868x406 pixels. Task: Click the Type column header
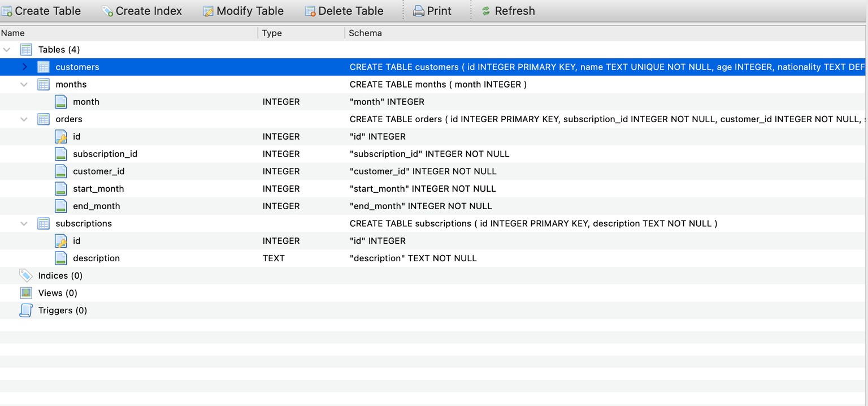click(x=302, y=33)
